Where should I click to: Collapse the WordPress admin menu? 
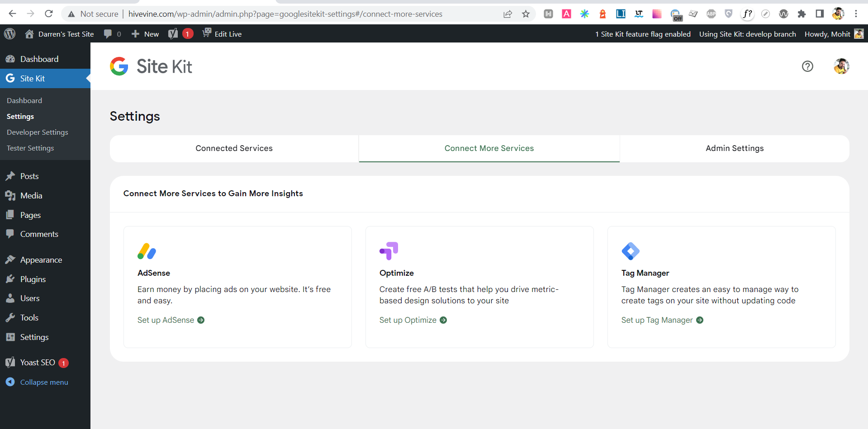pyautogui.click(x=43, y=382)
